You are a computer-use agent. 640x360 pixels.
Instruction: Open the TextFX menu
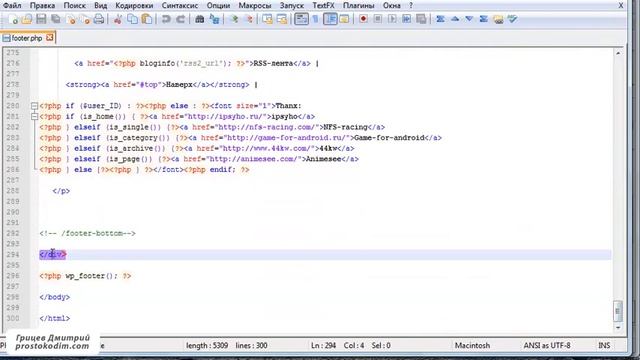coord(323,5)
